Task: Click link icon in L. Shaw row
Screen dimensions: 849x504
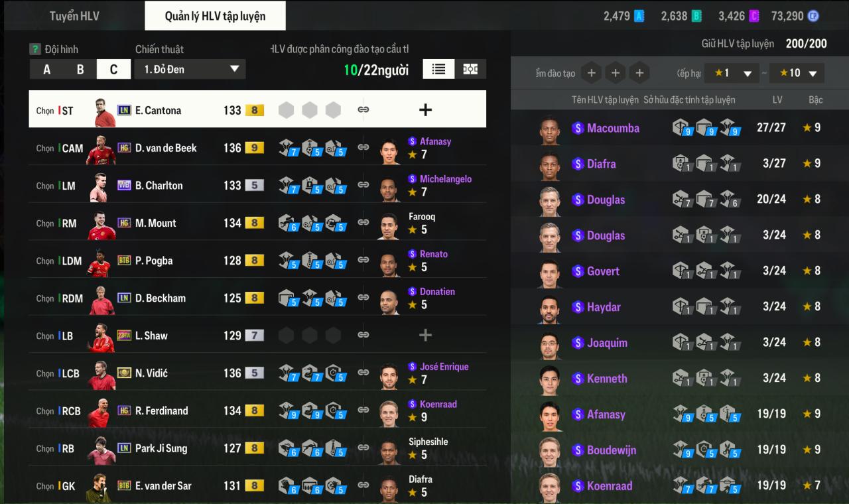Action: (363, 336)
